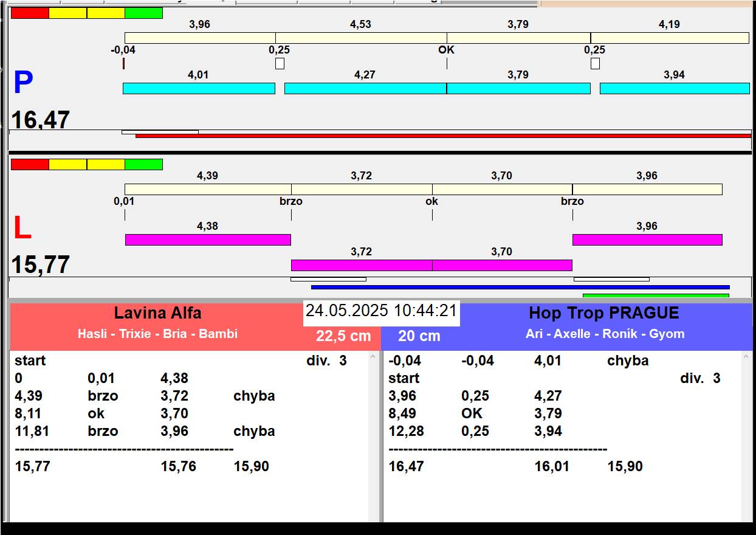The image size is (756, 535).
Task: Select the magenta bar labeled 4,38
Action: point(208,240)
